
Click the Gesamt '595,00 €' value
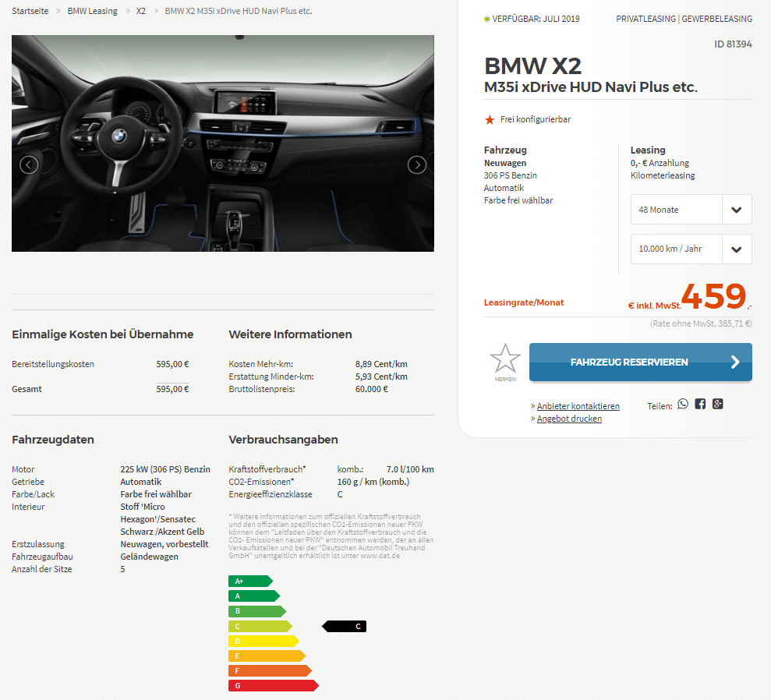[x=172, y=389]
